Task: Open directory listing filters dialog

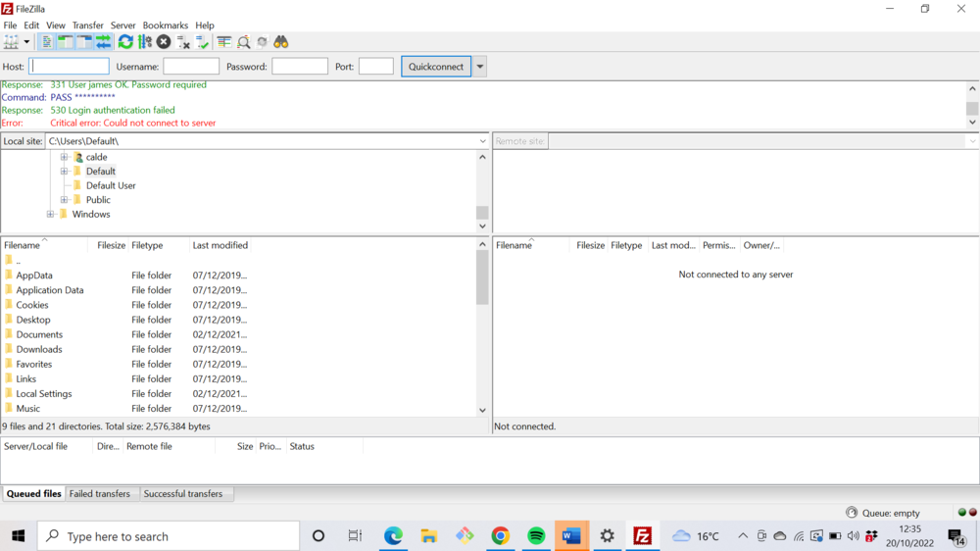Action: point(224,42)
